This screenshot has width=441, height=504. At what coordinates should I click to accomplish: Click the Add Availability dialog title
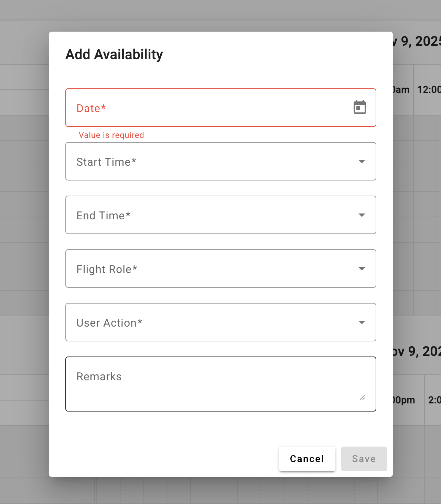pos(114,54)
